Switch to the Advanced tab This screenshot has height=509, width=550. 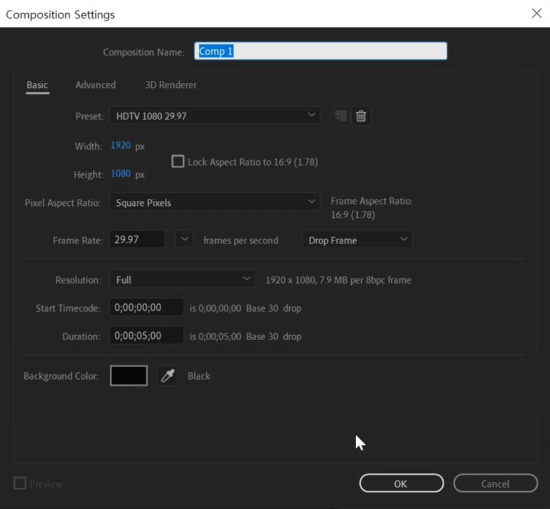tap(95, 85)
